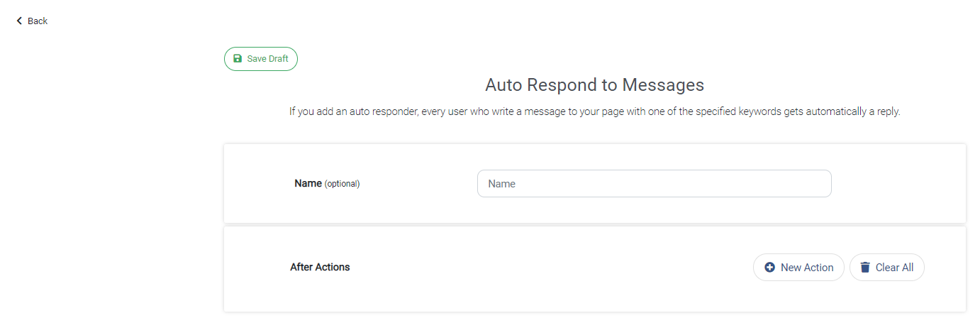Image resolution: width=980 pixels, height=323 pixels.
Task: Focus the Name input field
Action: pos(654,183)
